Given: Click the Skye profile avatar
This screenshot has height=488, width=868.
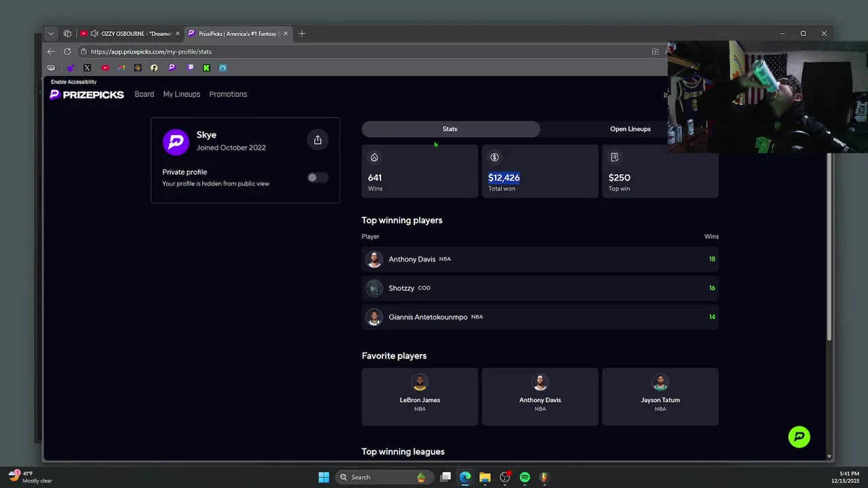Looking at the screenshot, I should pyautogui.click(x=176, y=142).
